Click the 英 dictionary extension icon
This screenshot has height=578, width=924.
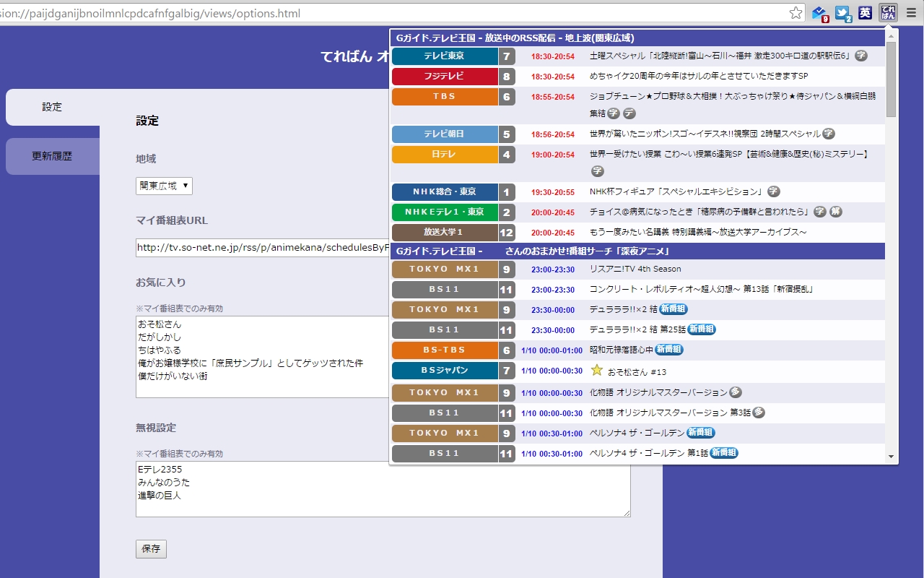pyautogui.click(x=866, y=13)
